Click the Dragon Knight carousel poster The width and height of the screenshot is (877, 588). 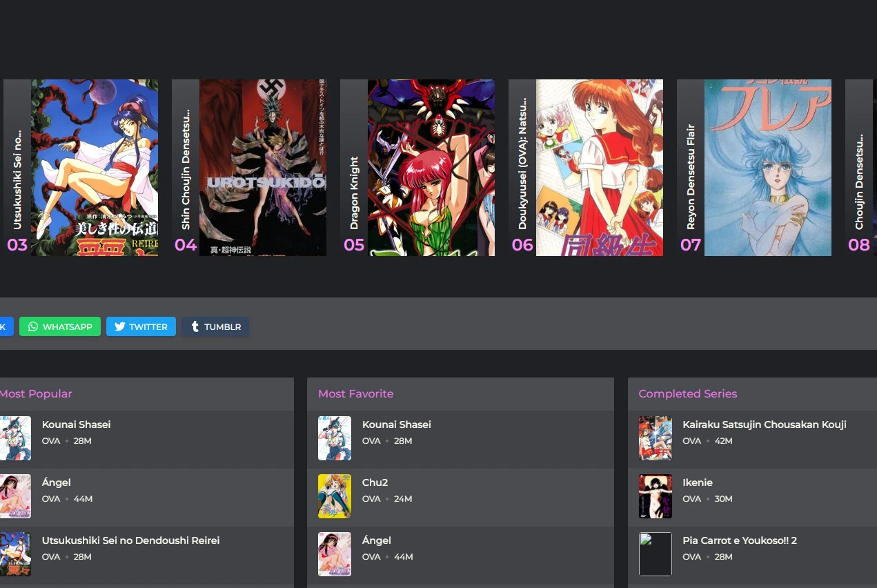click(x=431, y=167)
